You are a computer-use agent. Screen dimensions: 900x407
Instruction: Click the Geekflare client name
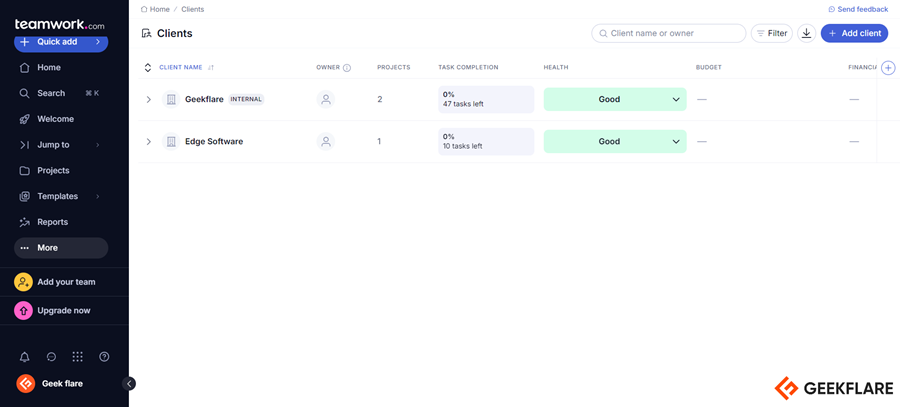click(x=204, y=99)
